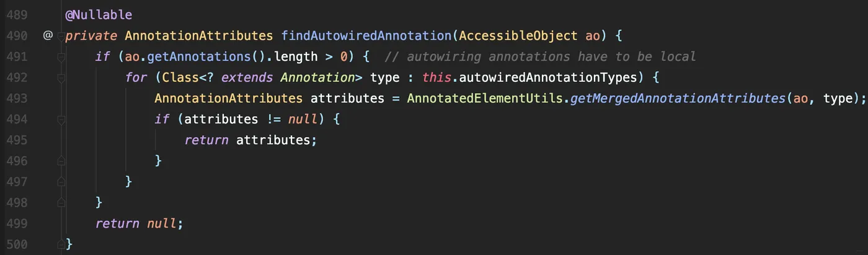Image resolution: width=868 pixels, height=255 pixels.
Task: Click the comment about autowiring annotations
Action: pos(540,56)
